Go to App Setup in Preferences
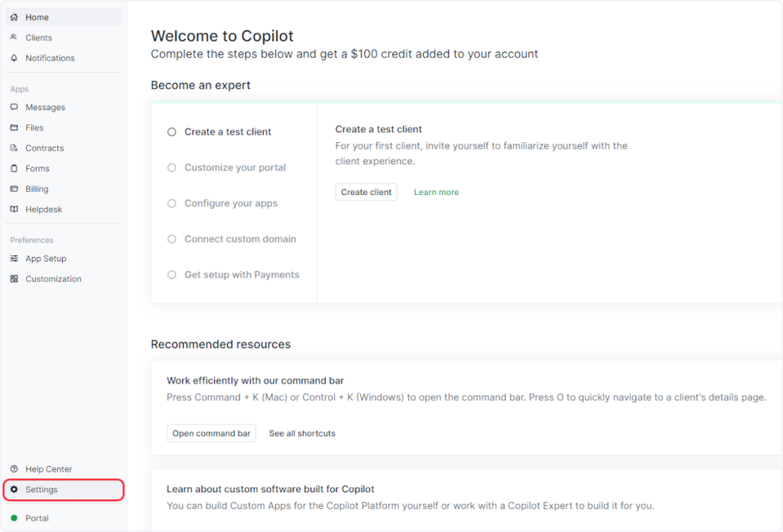 (45, 258)
